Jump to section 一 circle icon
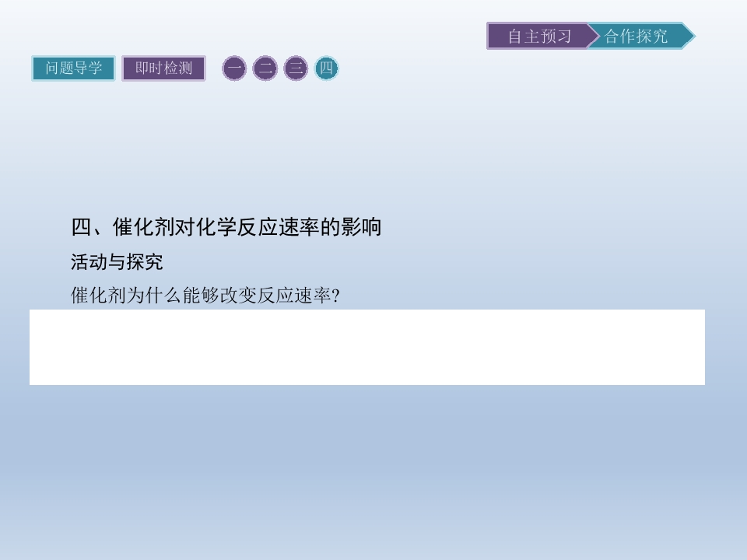Viewport: 747px width, 560px height. pos(234,68)
